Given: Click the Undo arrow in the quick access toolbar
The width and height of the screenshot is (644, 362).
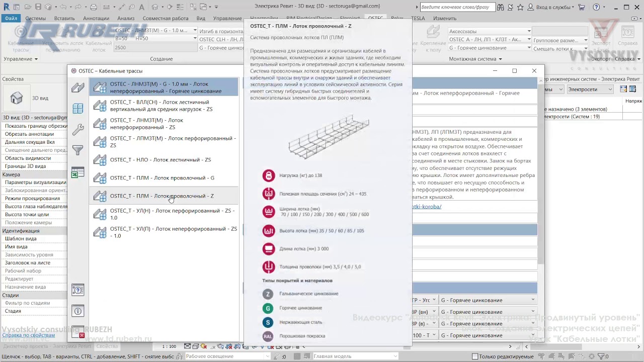Looking at the screenshot, I should (63, 7).
